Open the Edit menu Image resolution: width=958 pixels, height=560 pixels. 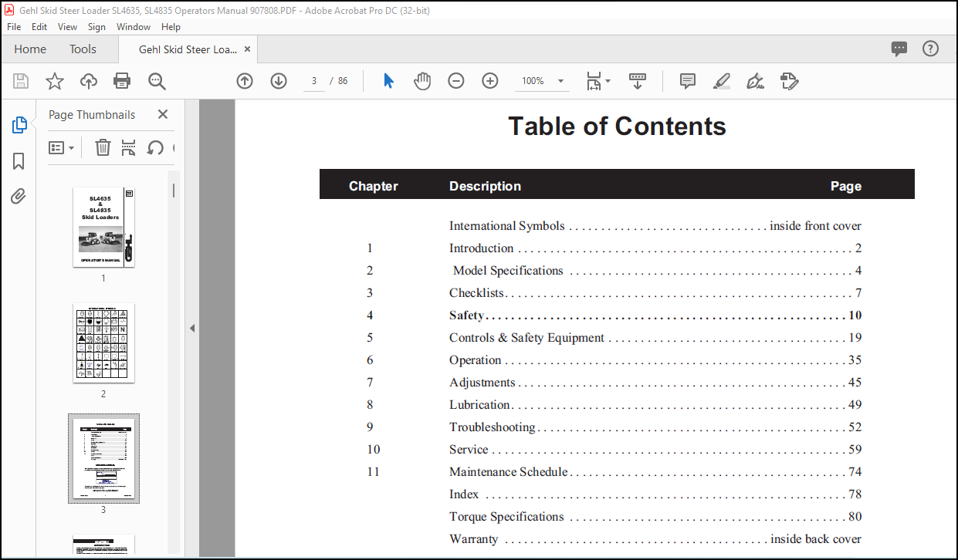pos(39,26)
